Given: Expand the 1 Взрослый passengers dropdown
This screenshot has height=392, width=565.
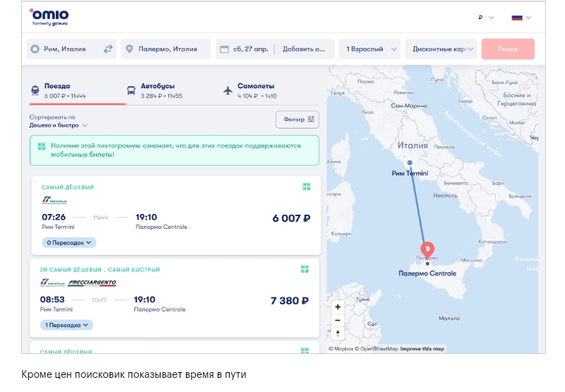Looking at the screenshot, I should 369,49.
